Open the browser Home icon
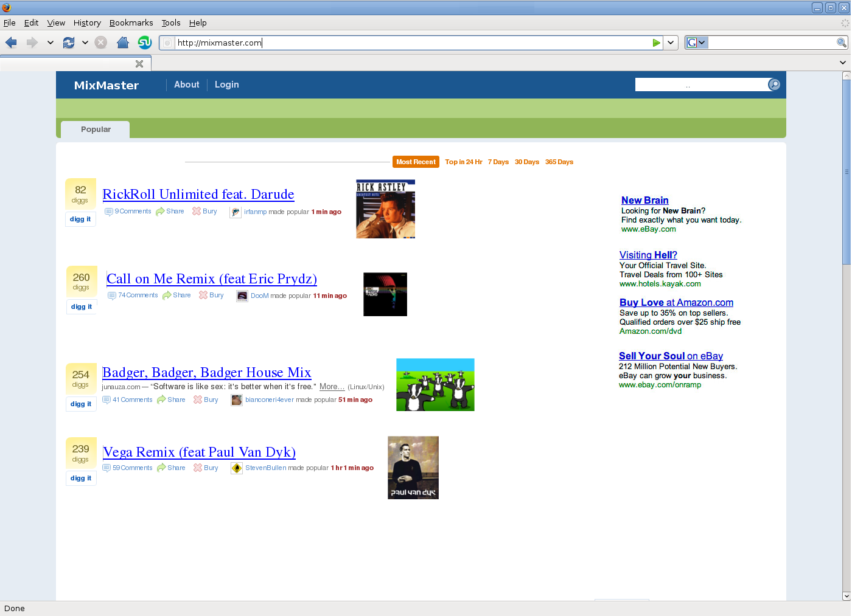The image size is (852, 616). (x=123, y=43)
